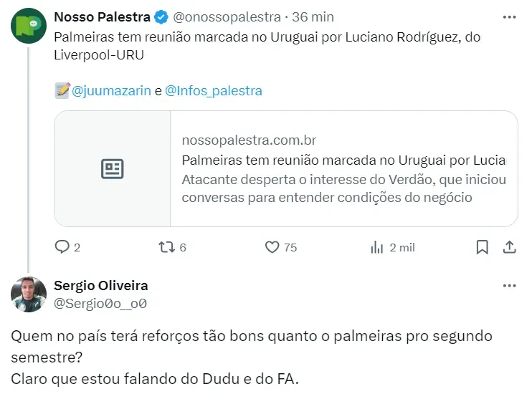Click the Nosso Palestra display name

tap(102, 16)
